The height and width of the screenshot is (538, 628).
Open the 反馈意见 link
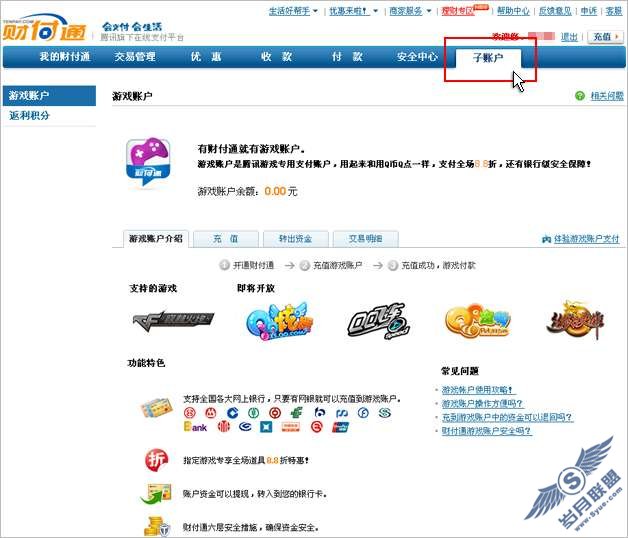555,11
